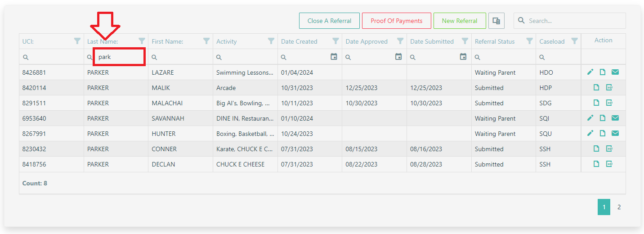Click the New Referral button
Screen dimensions: 644x234
tap(460, 21)
